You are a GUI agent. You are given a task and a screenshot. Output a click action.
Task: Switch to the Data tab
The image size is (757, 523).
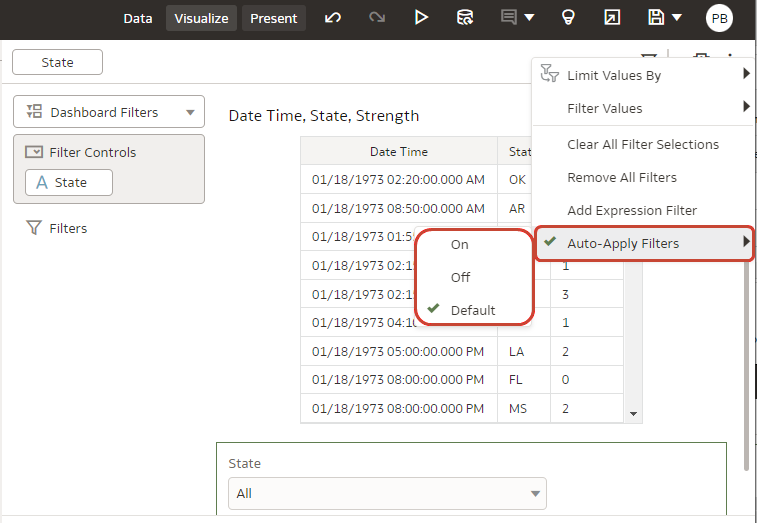coord(138,18)
